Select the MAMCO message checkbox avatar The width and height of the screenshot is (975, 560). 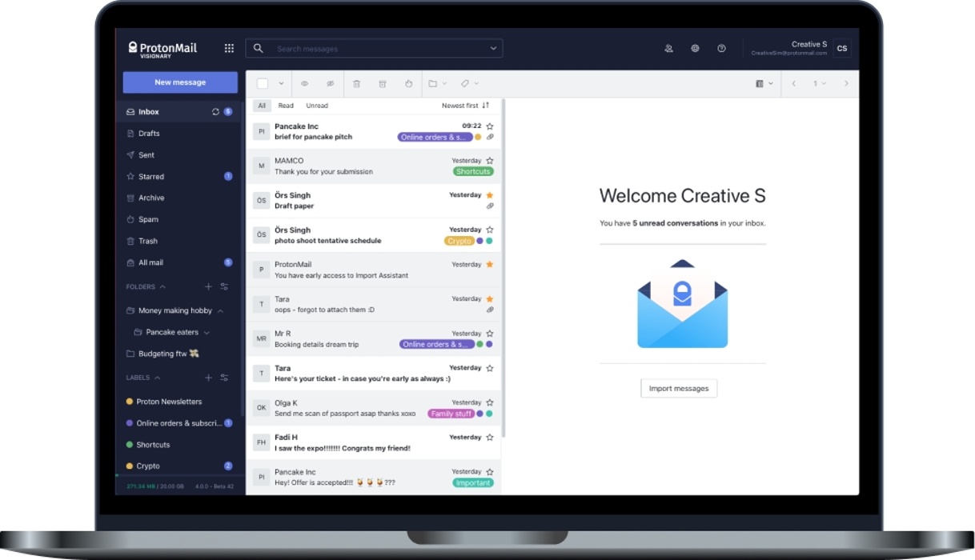tap(261, 166)
